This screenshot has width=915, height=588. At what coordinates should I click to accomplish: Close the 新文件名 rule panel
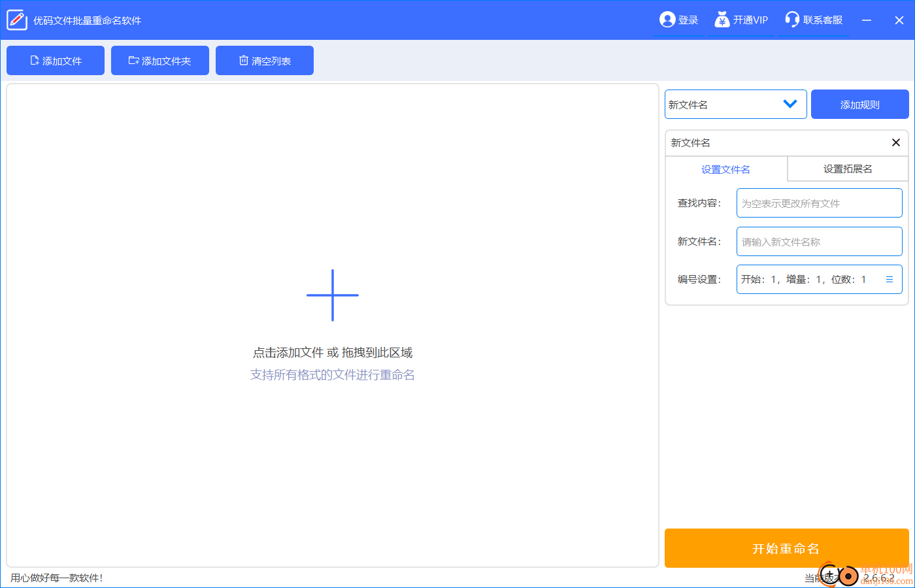pos(896,142)
